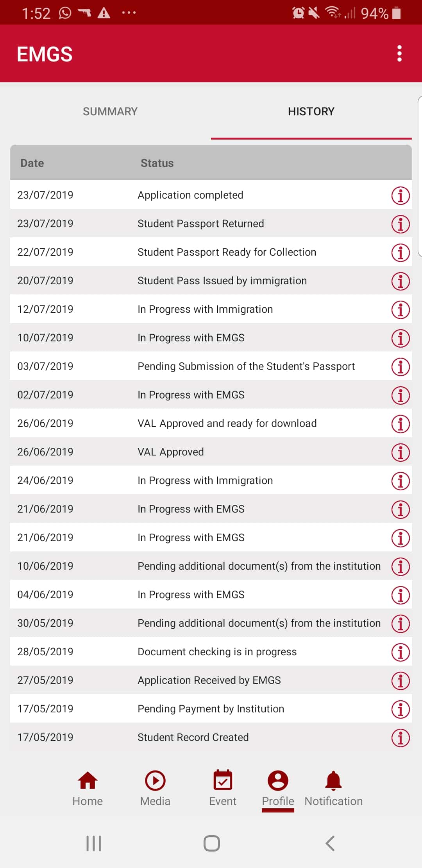Viewport: 422px width, 868px height.
Task: Tap info icon for Application completed
Action: coord(401,195)
